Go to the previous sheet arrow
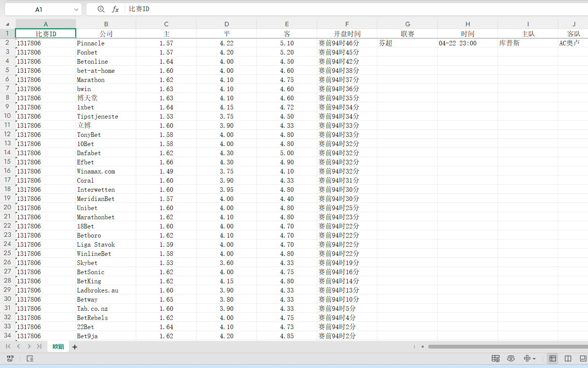The height and width of the screenshot is (368, 588). tap(18, 346)
